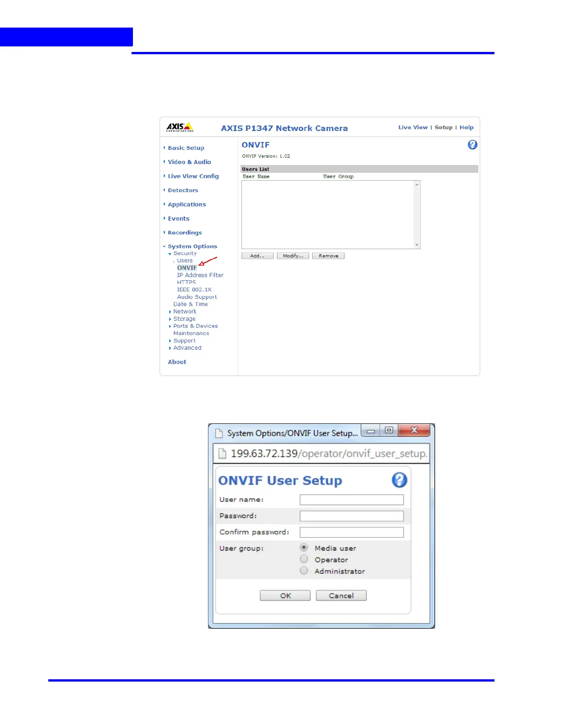Expand the Storage submenu
This screenshot has width=563, height=728.
coord(184,319)
